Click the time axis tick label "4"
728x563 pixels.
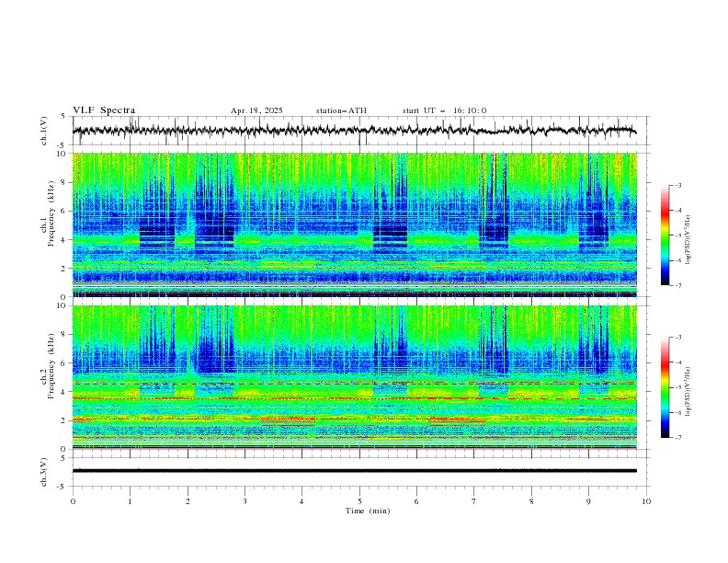301,501
